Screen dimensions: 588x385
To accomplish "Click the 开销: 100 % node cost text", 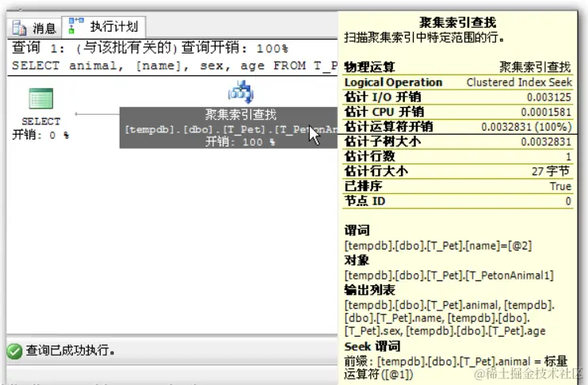I will click(x=240, y=142).
